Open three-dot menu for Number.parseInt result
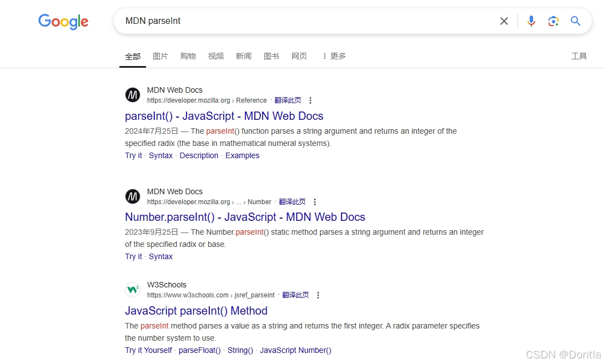The width and height of the screenshot is (603, 364). coord(315,202)
